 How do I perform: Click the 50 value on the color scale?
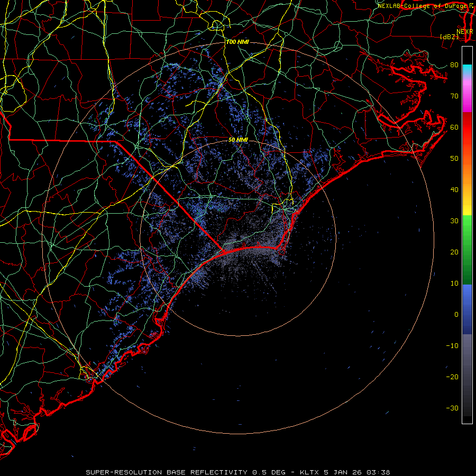click(x=454, y=159)
